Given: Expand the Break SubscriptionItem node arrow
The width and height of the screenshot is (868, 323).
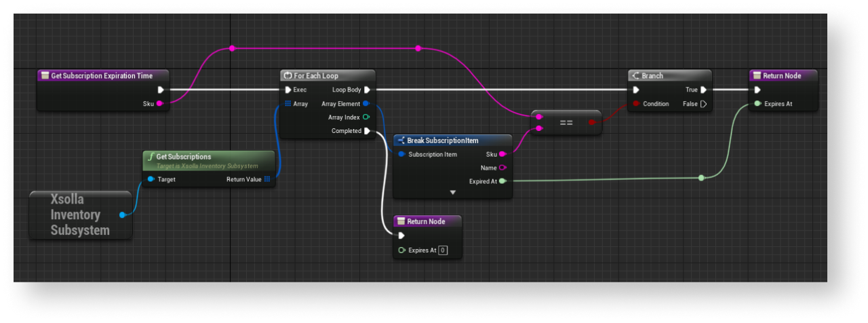Looking at the screenshot, I should coord(453,193).
